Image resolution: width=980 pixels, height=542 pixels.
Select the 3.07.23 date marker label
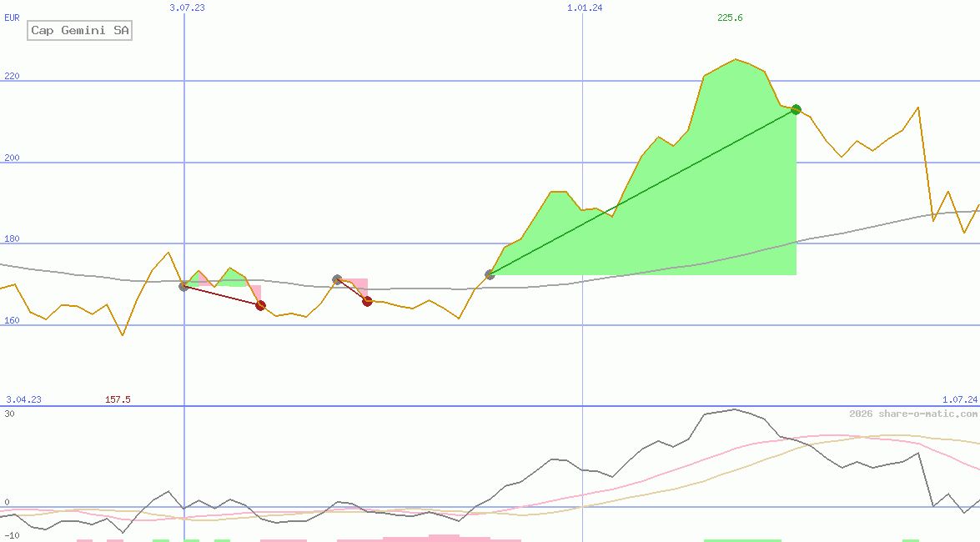pos(187,8)
